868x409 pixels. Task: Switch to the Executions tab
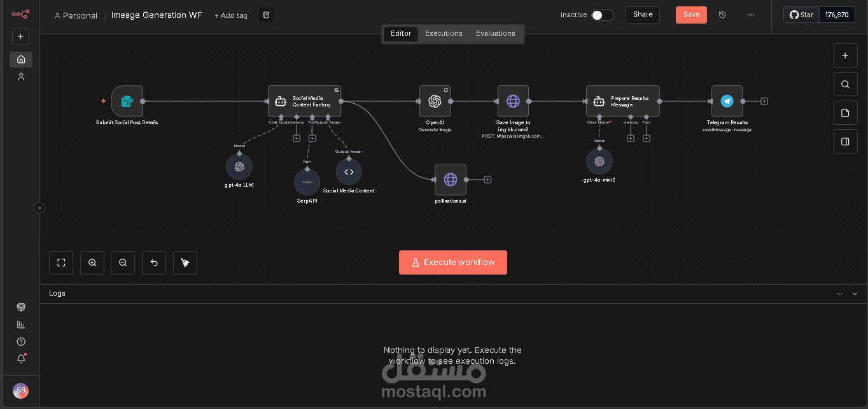coord(444,34)
